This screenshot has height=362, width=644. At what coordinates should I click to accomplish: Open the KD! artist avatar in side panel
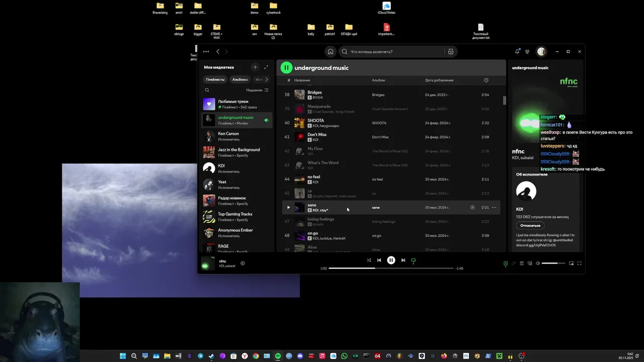point(526,191)
